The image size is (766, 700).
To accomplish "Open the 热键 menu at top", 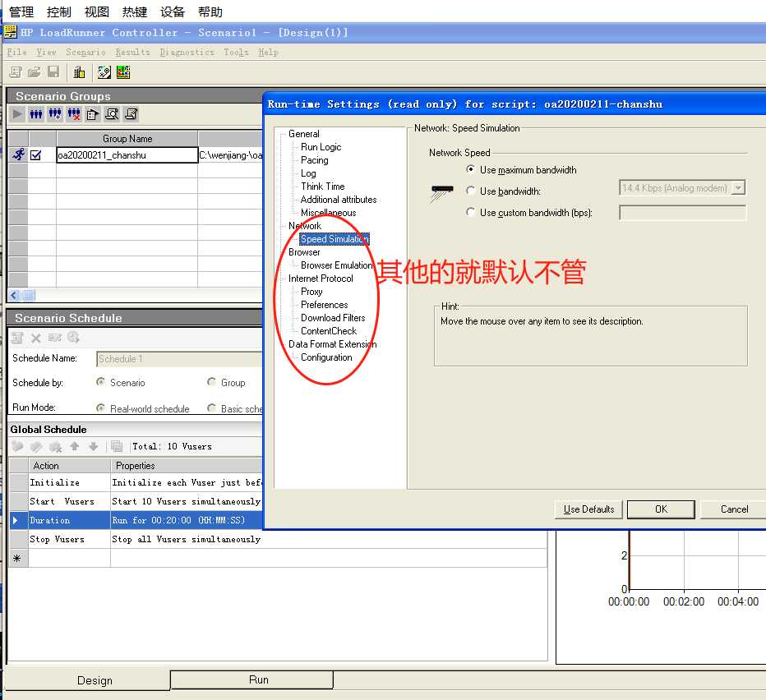I will pos(135,12).
